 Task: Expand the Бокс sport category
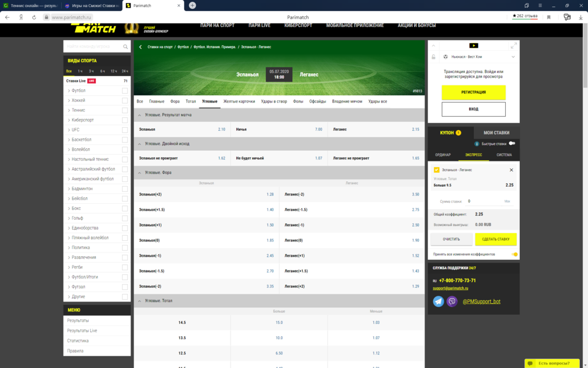tap(69, 208)
